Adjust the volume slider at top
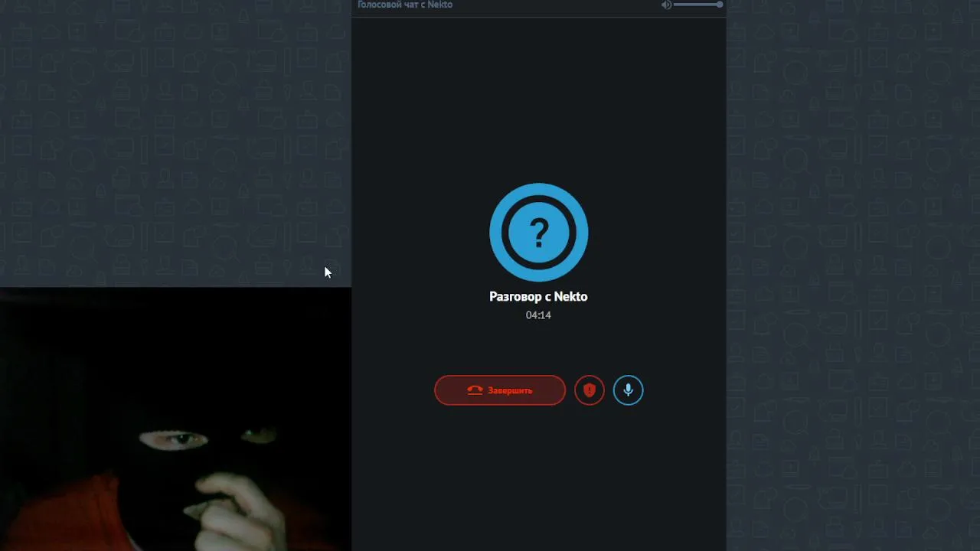 pos(698,5)
